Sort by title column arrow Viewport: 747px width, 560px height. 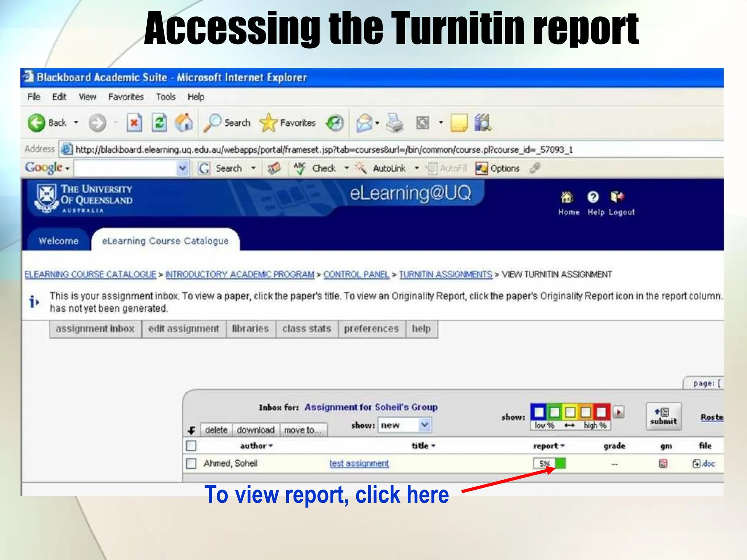(433, 446)
